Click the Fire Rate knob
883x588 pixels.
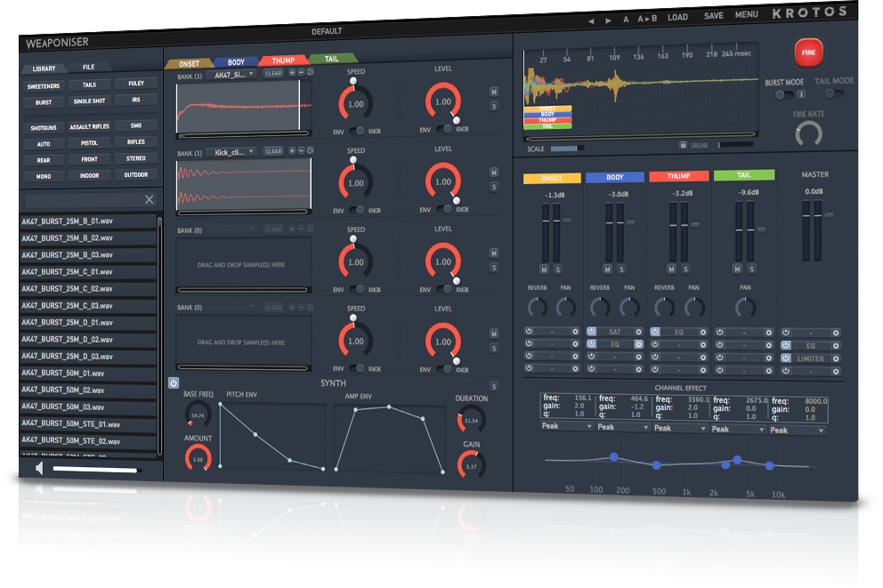pos(808,134)
